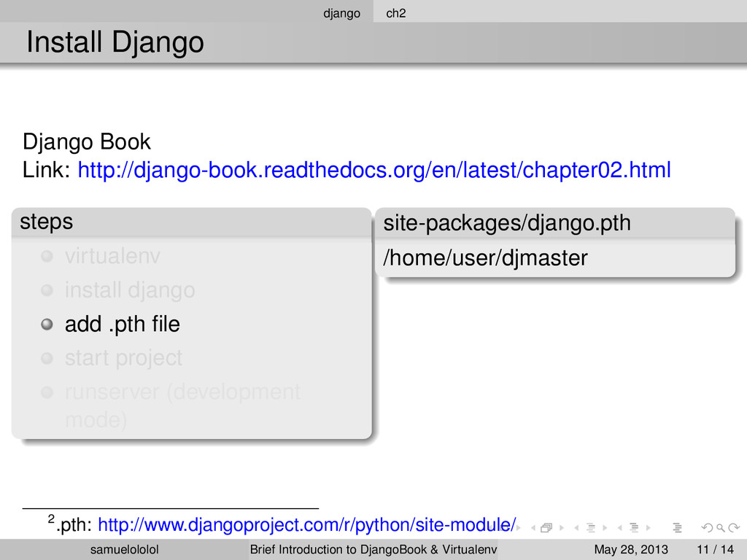747x560 pixels.
Task: Click the stacked frames navigation icon
Action: coord(546,528)
